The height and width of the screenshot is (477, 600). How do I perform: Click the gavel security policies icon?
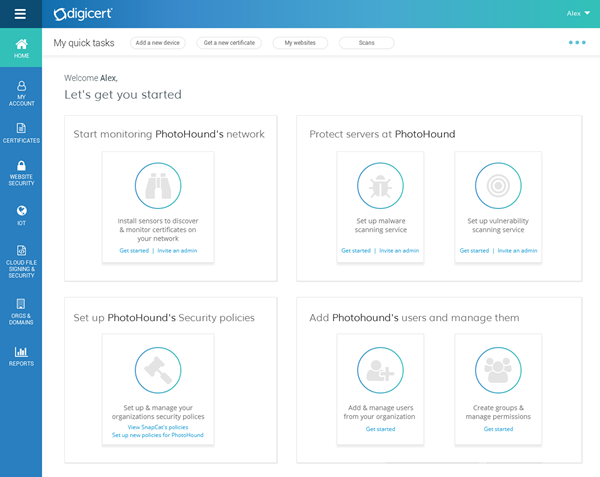158,370
